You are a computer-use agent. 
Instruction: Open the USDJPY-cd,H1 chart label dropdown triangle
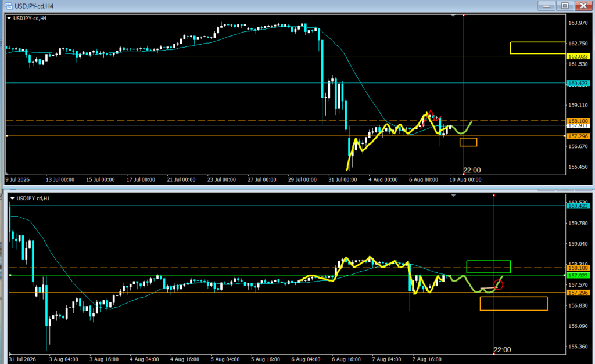13,199
